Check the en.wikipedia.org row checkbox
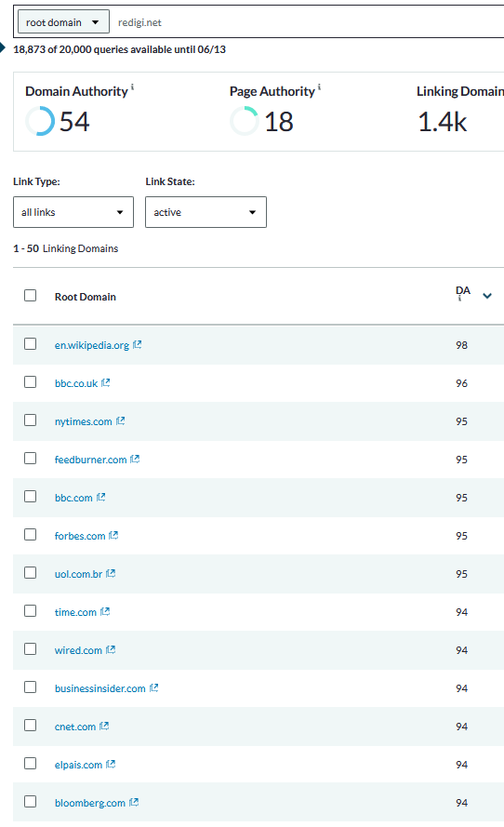The width and height of the screenshot is (504, 827). coord(30,344)
